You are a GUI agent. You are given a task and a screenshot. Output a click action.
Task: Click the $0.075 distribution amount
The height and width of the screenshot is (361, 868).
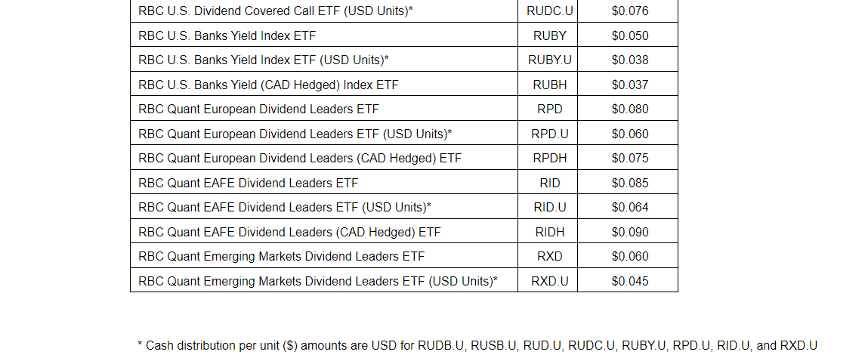pos(629,159)
